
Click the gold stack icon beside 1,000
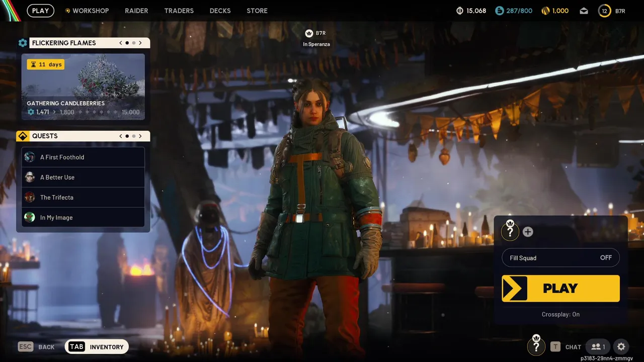pyautogui.click(x=545, y=11)
